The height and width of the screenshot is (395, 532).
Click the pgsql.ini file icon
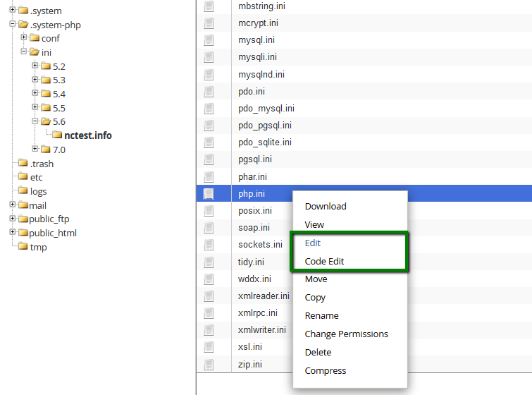point(209,159)
